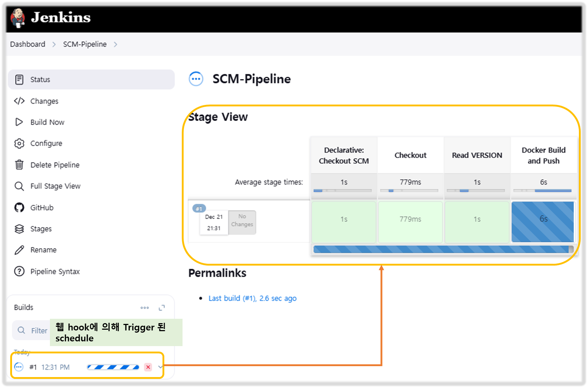Click the Pipeline Syntax question-mark icon

pyautogui.click(x=19, y=271)
